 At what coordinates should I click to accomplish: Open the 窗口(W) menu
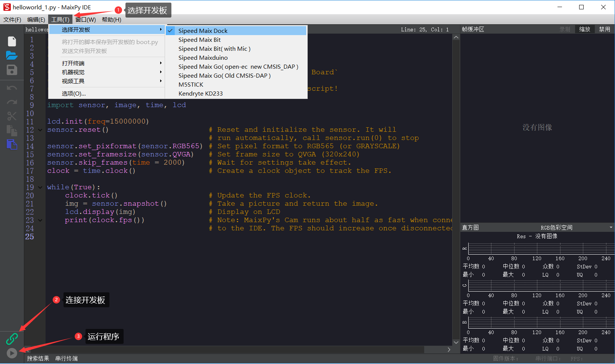pyautogui.click(x=86, y=19)
